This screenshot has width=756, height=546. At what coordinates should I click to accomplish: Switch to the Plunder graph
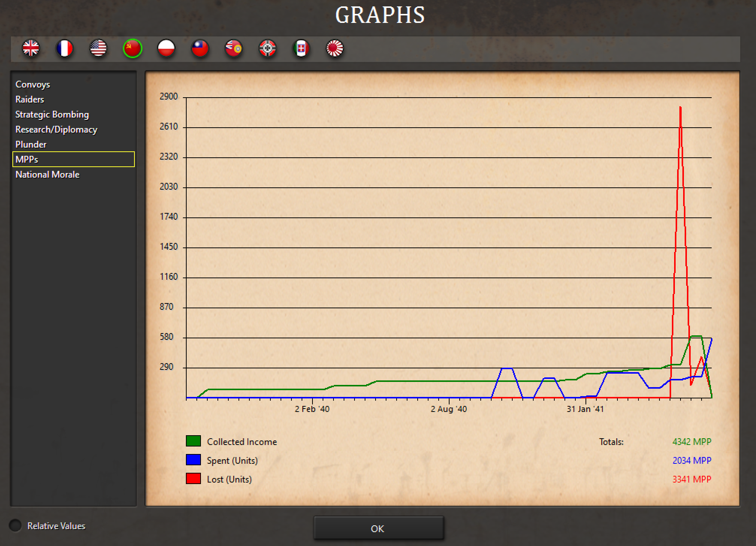click(74, 145)
